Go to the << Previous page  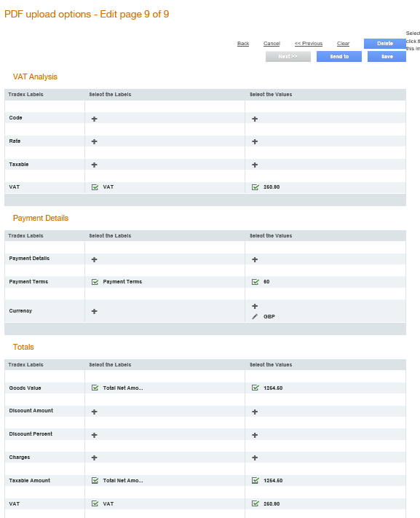(x=309, y=43)
